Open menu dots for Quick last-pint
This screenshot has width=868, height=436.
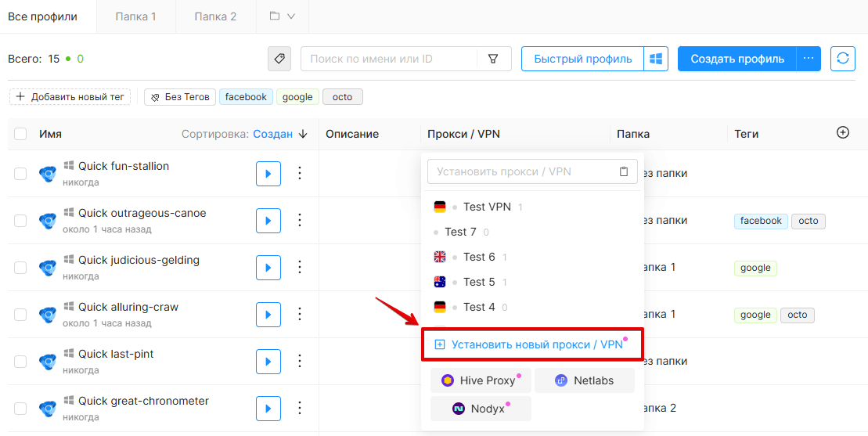[300, 362]
